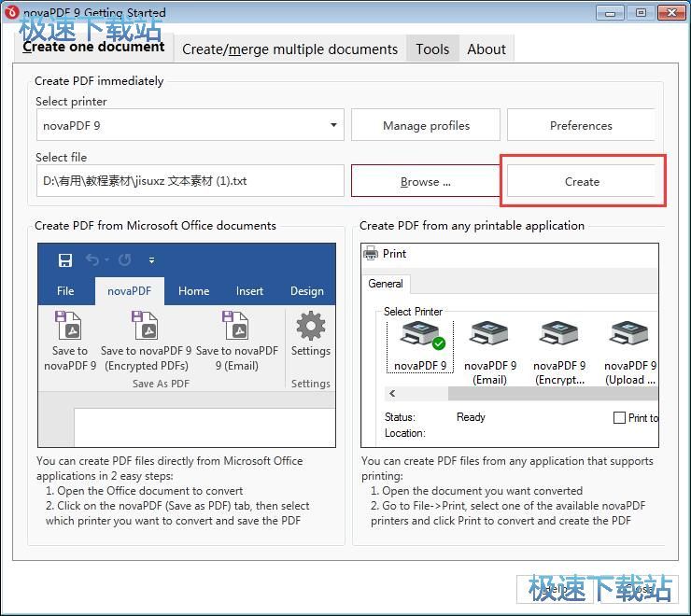691x616 pixels.
Task: Click the Select file path field
Action: [x=190, y=181]
